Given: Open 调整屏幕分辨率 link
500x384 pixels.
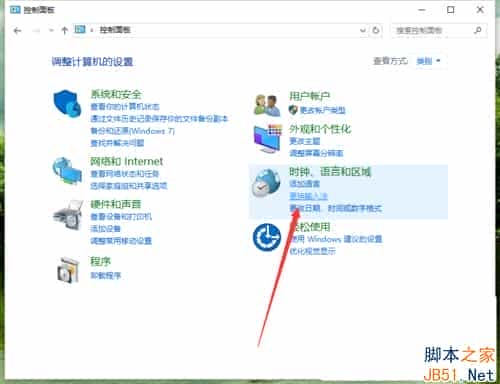Looking at the screenshot, I should point(316,153).
